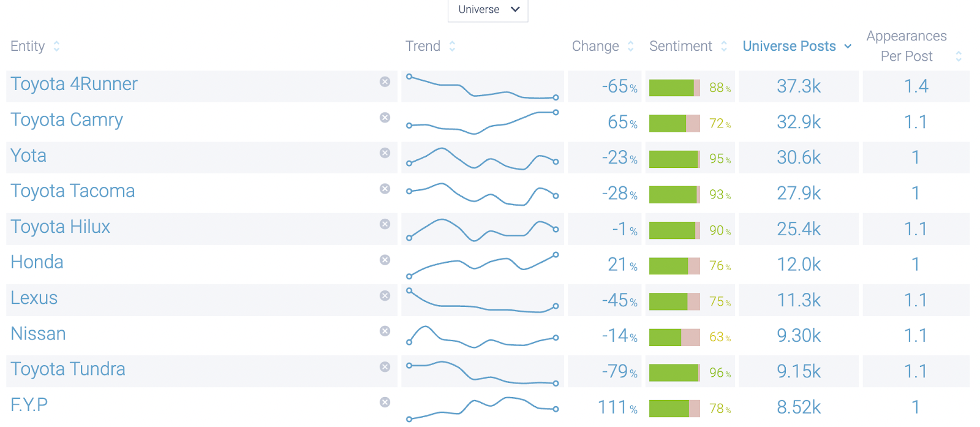Click the x icon beside Lexus

[385, 296]
